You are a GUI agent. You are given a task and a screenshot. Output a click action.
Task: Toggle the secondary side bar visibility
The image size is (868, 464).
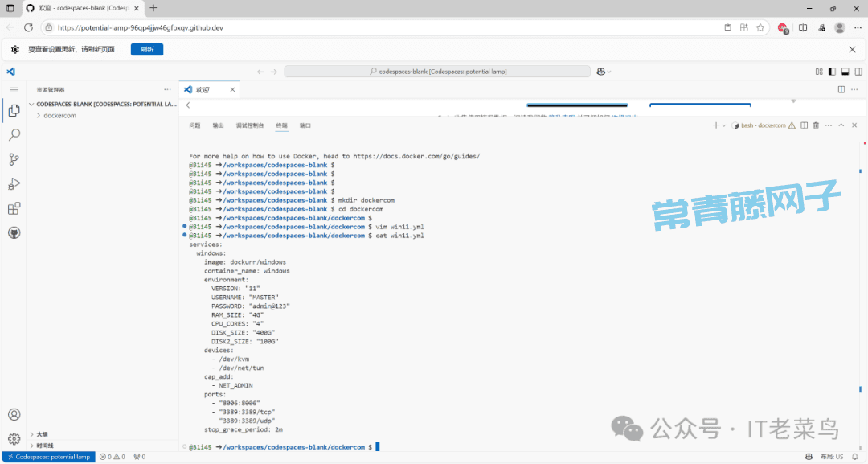pyautogui.click(x=858, y=72)
